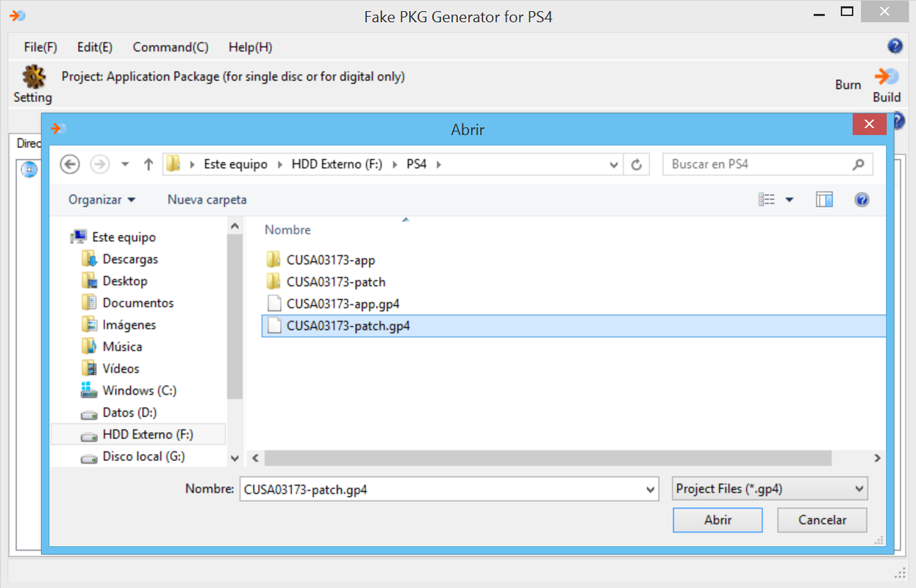The height and width of the screenshot is (588, 916).
Task: Go forward with the dialog forward arrow
Action: 99,164
